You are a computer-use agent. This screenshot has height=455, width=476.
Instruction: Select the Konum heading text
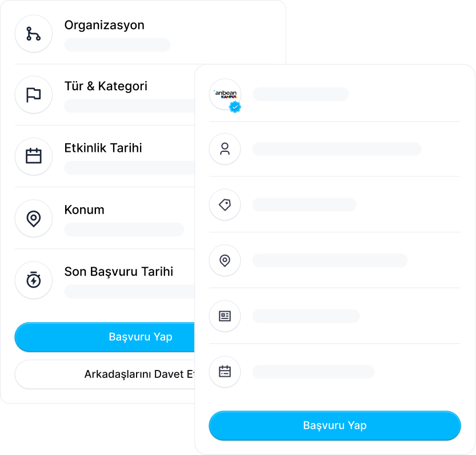pos(85,210)
